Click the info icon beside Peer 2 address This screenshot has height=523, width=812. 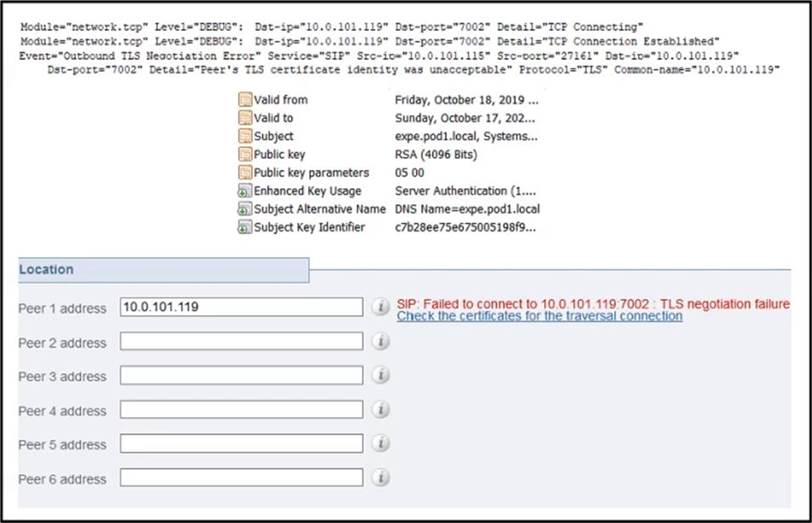tap(380, 342)
